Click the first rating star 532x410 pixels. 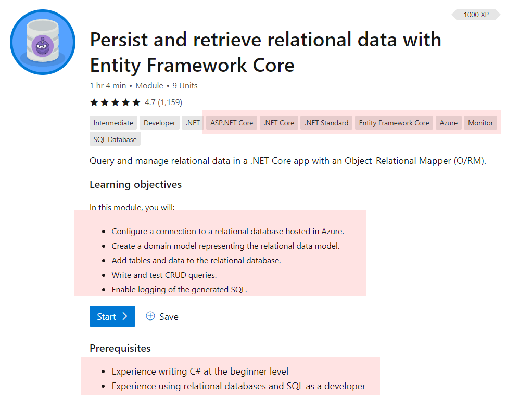click(94, 102)
